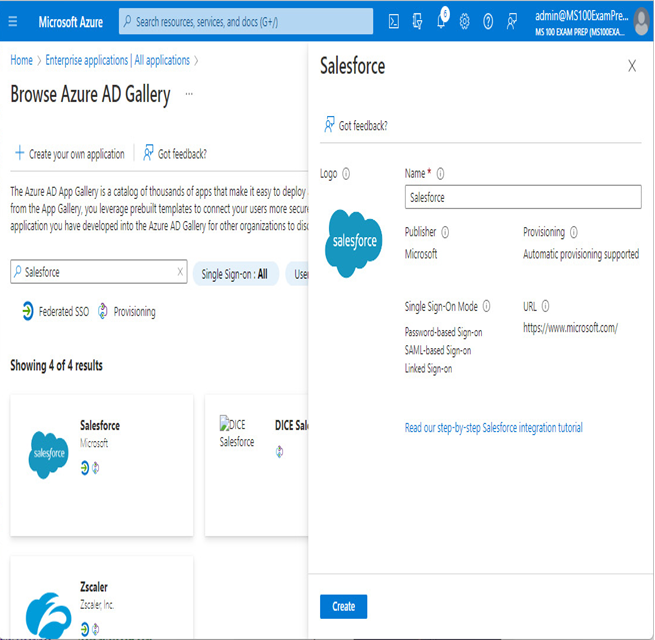Open the account avatar menu
The image size is (655, 640).
(x=641, y=22)
